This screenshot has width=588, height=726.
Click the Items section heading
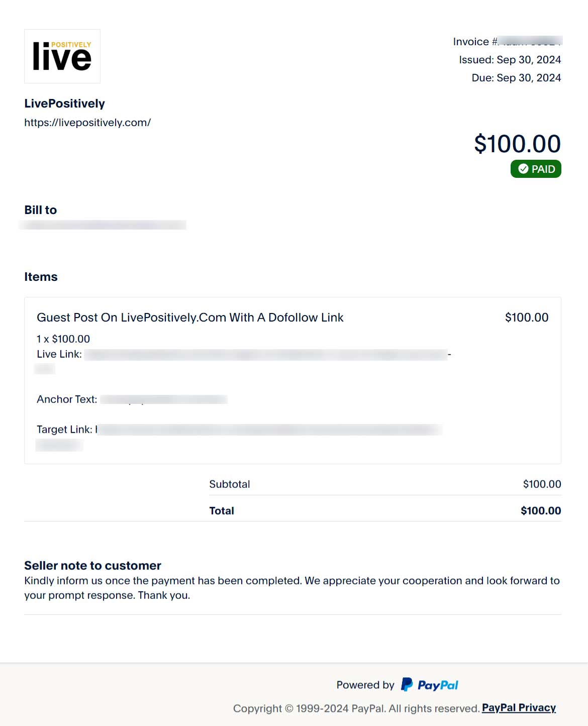[x=41, y=277]
